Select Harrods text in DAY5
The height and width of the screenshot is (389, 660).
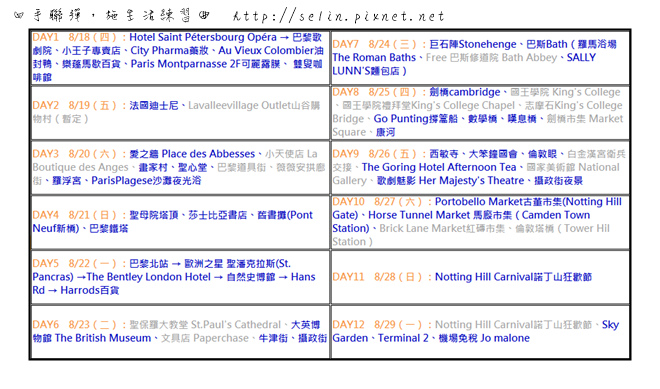(x=80, y=290)
